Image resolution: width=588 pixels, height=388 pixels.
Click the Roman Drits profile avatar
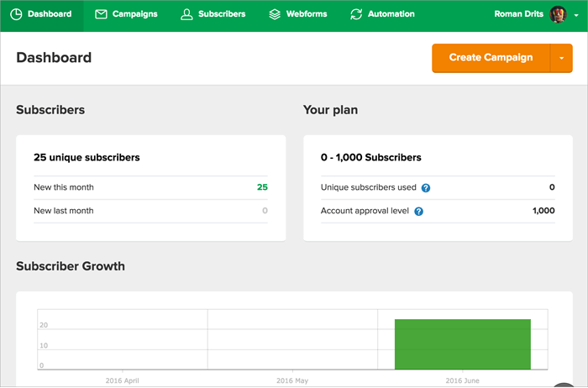(558, 14)
